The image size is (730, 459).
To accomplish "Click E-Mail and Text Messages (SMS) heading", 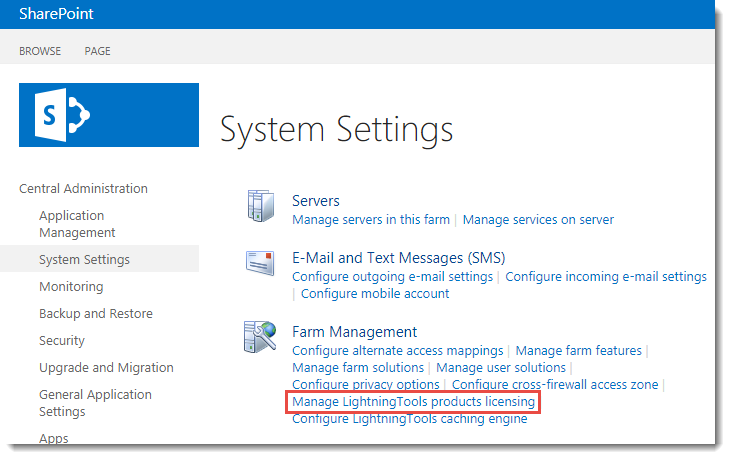I will click(x=399, y=257).
